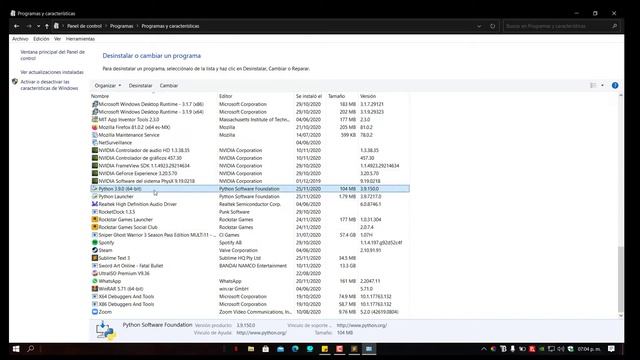
Task: Click the Cambiar button
Action: click(x=169, y=86)
